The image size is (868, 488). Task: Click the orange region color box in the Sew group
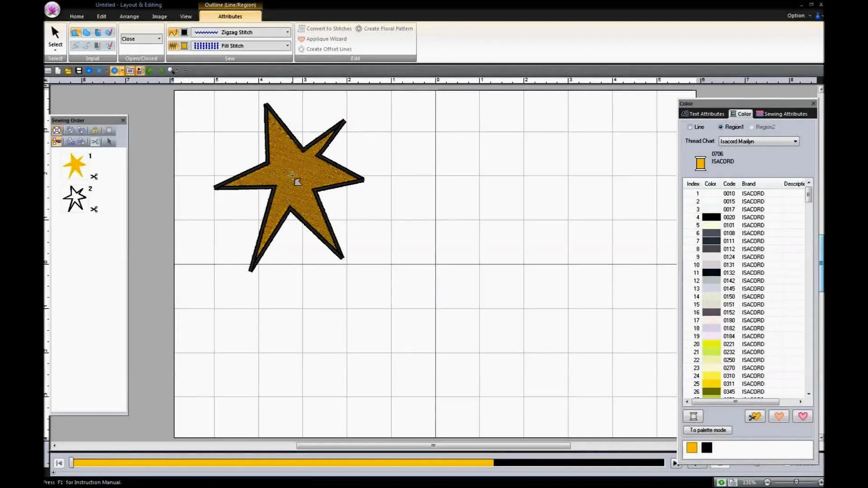184,46
